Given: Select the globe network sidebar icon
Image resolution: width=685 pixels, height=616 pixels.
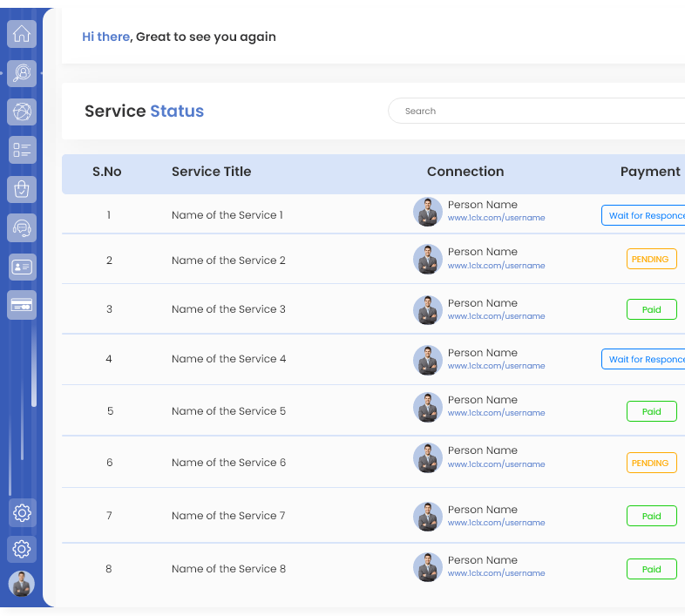Looking at the screenshot, I should coord(22,112).
